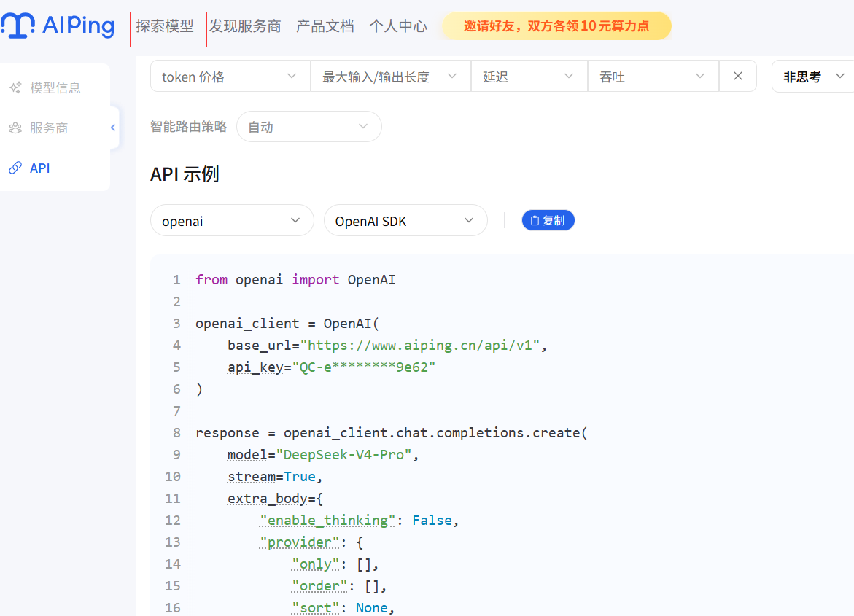The height and width of the screenshot is (616, 854).
Task: Click the "provider" key in the code
Action: (x=300, y=542)
